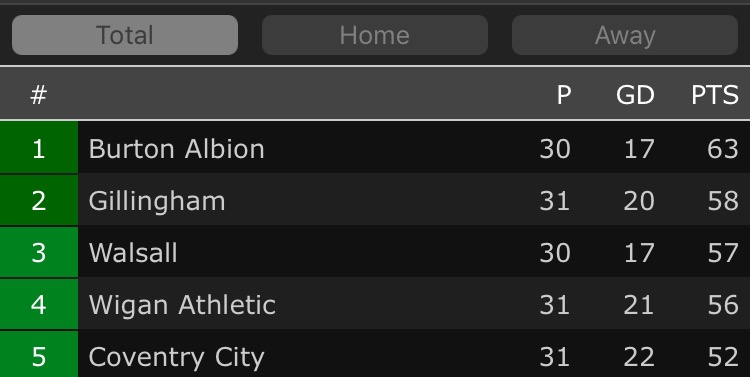Switch to the Away standings tab
The image size is (750, 377).
pos(625,35)
